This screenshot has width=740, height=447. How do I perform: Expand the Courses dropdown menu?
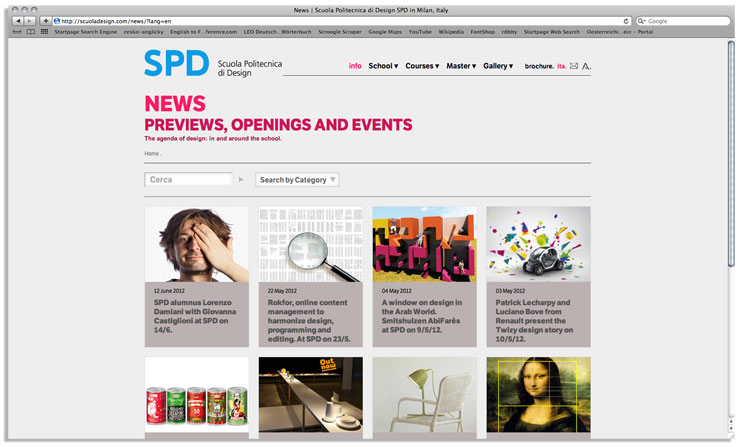[421, 66]
